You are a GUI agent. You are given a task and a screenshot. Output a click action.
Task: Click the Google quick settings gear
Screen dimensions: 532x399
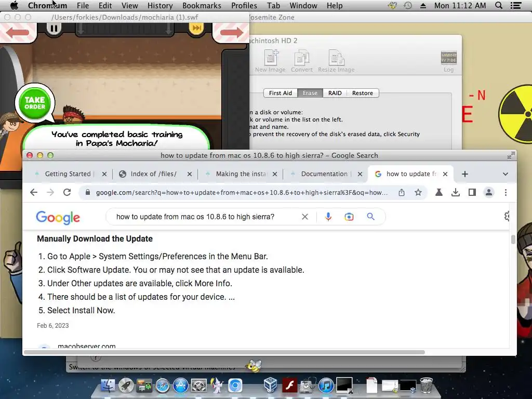point(507,216)
